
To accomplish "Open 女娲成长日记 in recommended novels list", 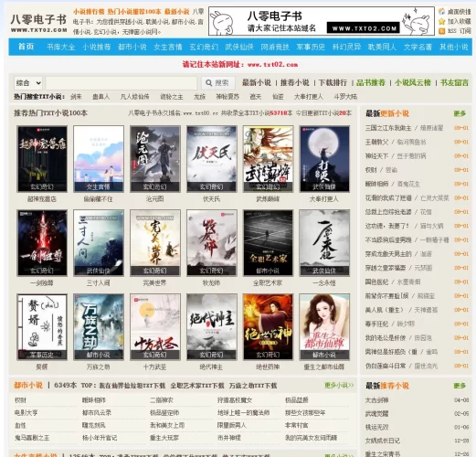I will click(x=383, y=441).
